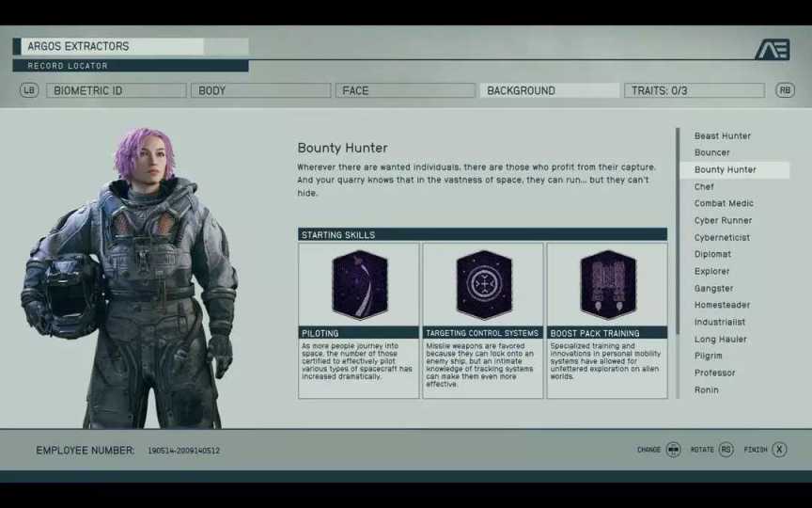Click the employee number value 190514-2009140512

(x=183, y=451)
